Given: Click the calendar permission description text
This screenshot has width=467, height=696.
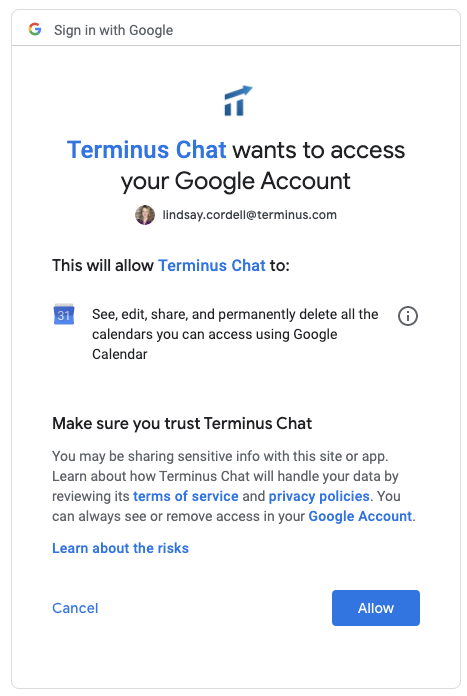Looking at the screenshot, I should point(235,334).
